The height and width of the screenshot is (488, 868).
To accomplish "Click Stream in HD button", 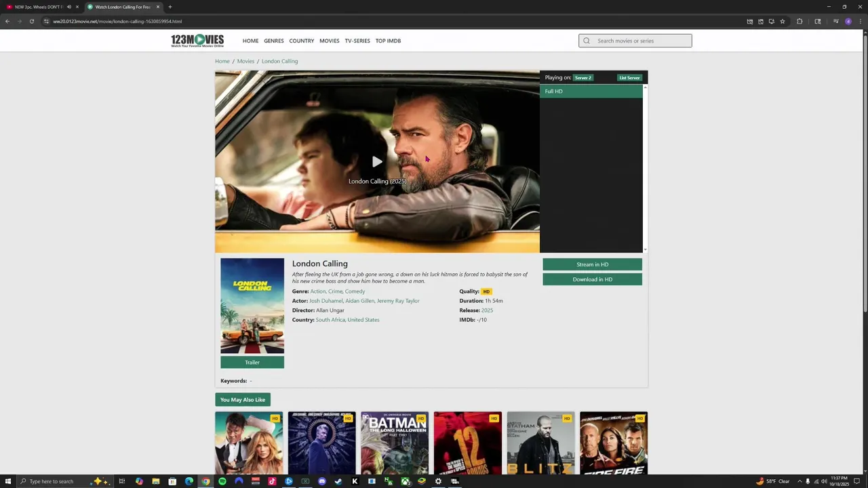I will point(592,264).
